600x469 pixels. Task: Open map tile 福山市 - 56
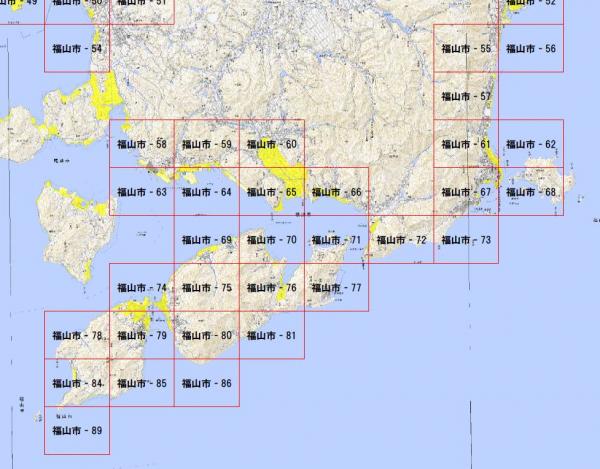[x=531, y=49]
